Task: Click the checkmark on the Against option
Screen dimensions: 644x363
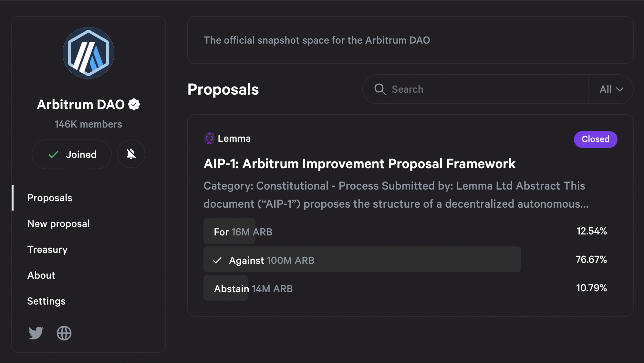Action: pos(217,260)
